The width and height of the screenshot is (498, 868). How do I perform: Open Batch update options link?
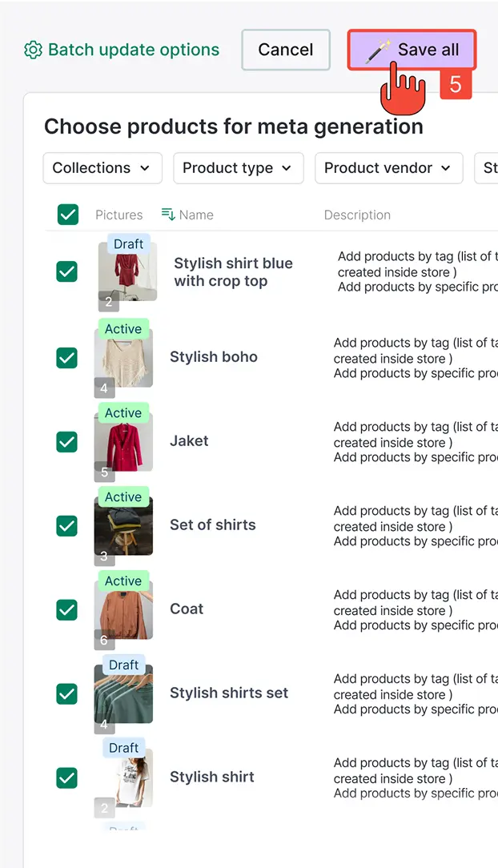[133, 50]
